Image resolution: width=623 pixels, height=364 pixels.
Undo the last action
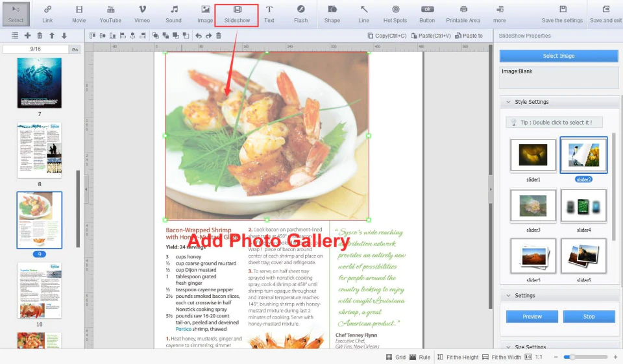pos(199,36)
